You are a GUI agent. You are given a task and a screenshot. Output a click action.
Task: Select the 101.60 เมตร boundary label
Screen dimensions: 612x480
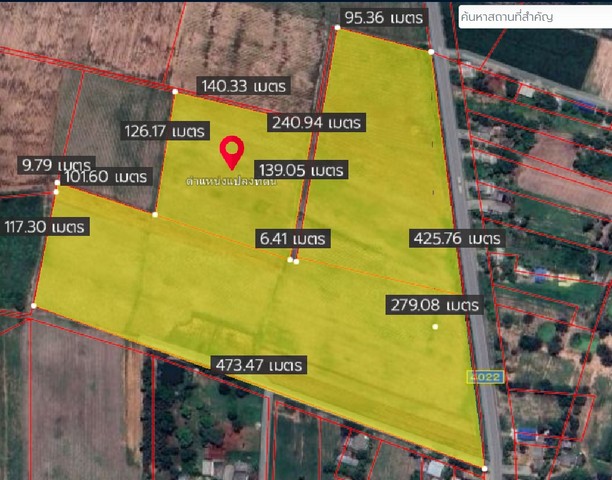tap(104, 177)
